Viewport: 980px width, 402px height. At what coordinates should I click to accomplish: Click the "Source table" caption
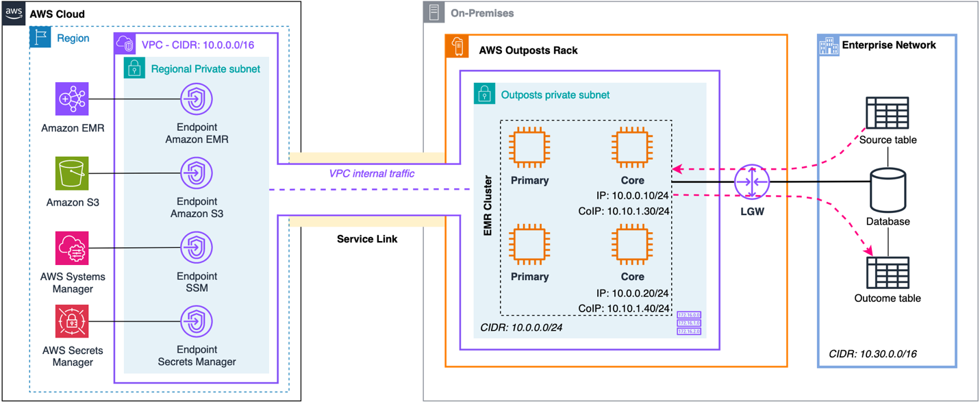click(x=888, y=140)
